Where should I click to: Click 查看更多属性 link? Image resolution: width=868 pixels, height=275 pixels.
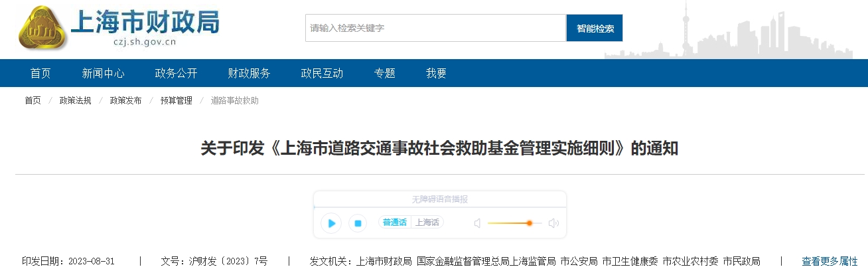point(830,261)
